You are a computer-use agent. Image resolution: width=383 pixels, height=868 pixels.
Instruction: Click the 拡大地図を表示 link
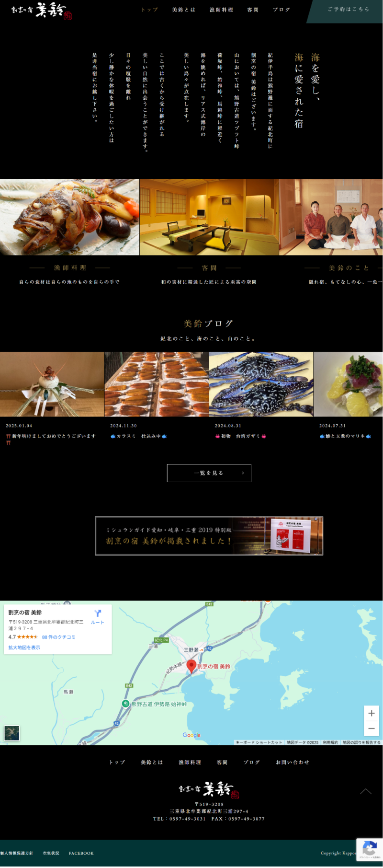(24, 648)
